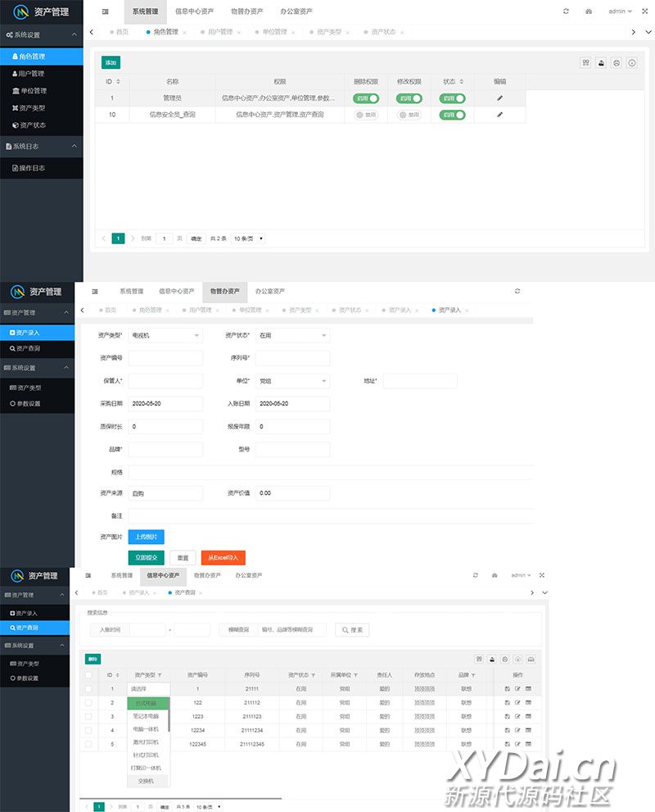This screenshot has width=655, height=812.
Task: Click the refresh icon on the 角色管理 screen
Action: [x=566, y=11]
